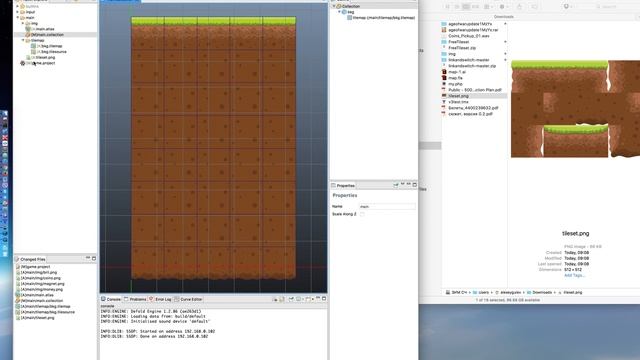Click the scroll lock console icon
Image resolution: width=640 pixels, height=360 pixels.
coord(282,299)
